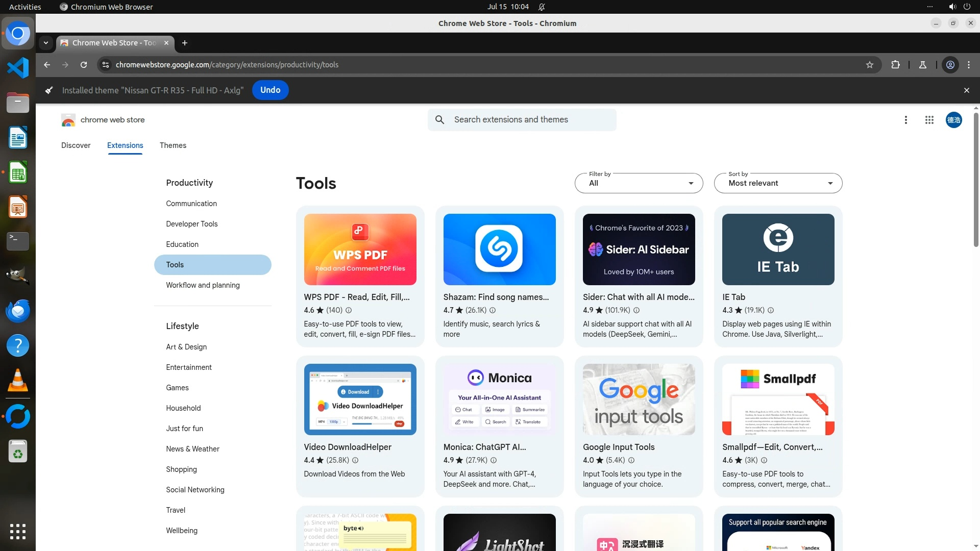The width and height of the screenshot is (980, 551).
Task: Open the Discover tab
Action: [76, 145]
